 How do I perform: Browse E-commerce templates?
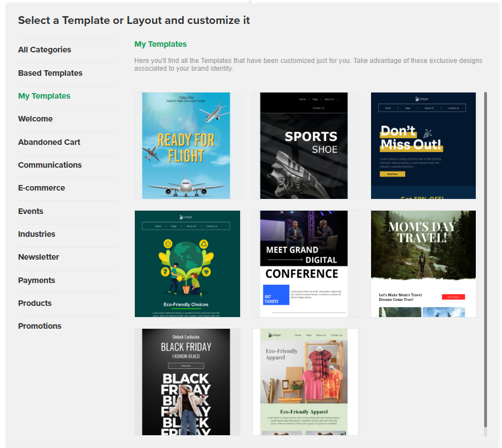point(41,188)
